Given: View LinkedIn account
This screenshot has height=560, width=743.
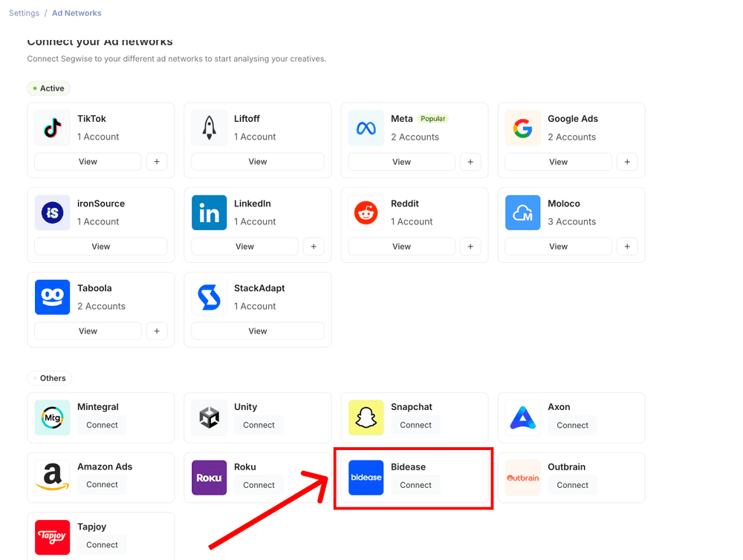Looking at the screenshot, I should click(245, 247).
